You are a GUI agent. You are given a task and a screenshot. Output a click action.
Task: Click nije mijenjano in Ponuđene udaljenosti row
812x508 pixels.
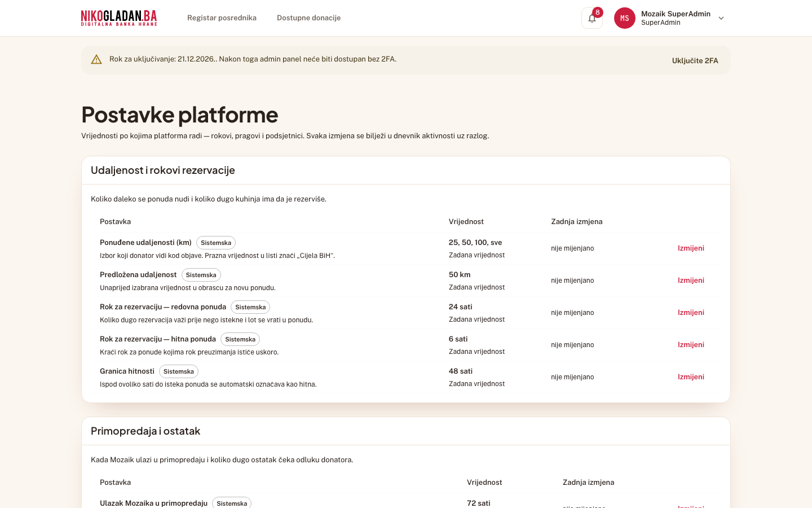tap(572, 248)
